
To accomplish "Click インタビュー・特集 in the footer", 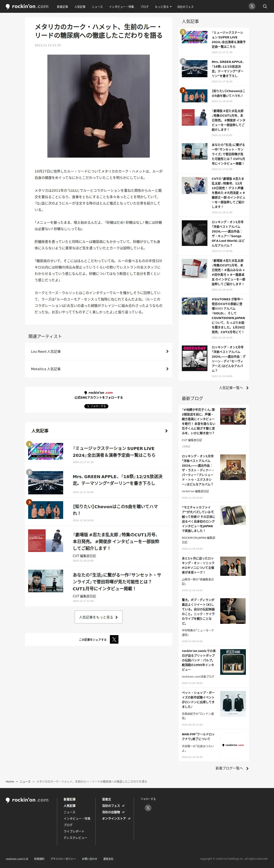I will click(77, 819).
